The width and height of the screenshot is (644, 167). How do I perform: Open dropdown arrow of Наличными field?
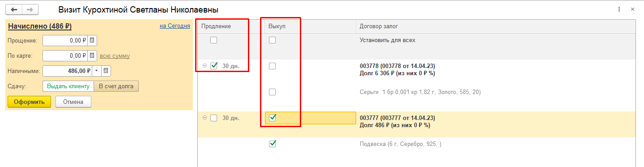pos(98,71)
